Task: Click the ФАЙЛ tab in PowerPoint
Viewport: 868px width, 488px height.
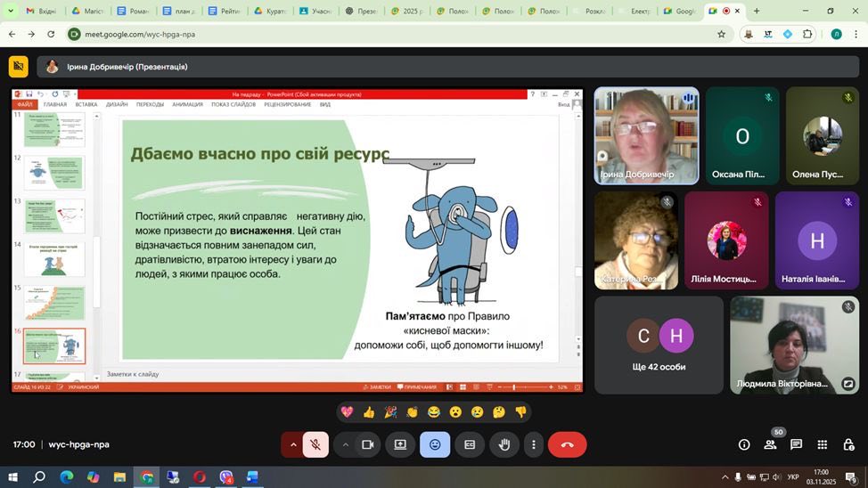Action: (x=25, y=104)
